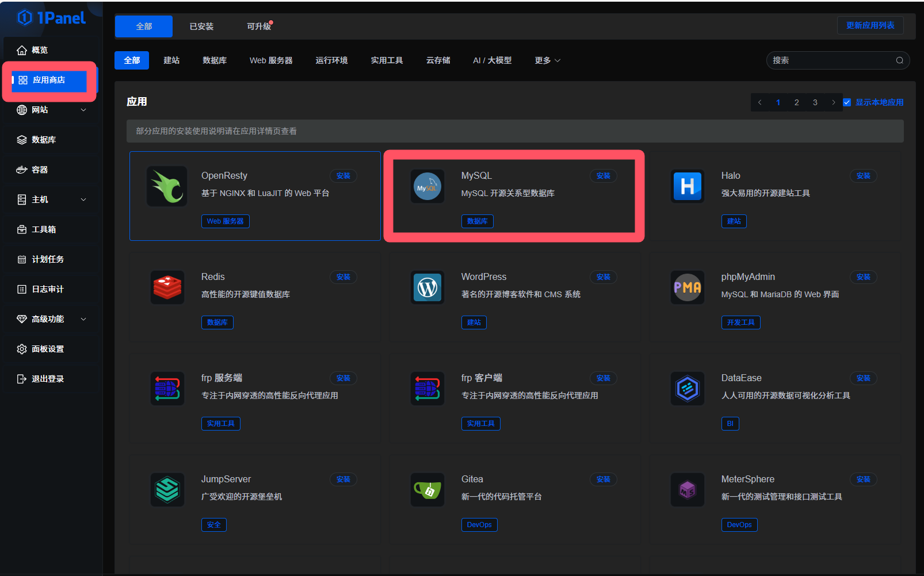Open the 更多 category dropdown
The image size is (924, 576).
click(x=547, y=60)
